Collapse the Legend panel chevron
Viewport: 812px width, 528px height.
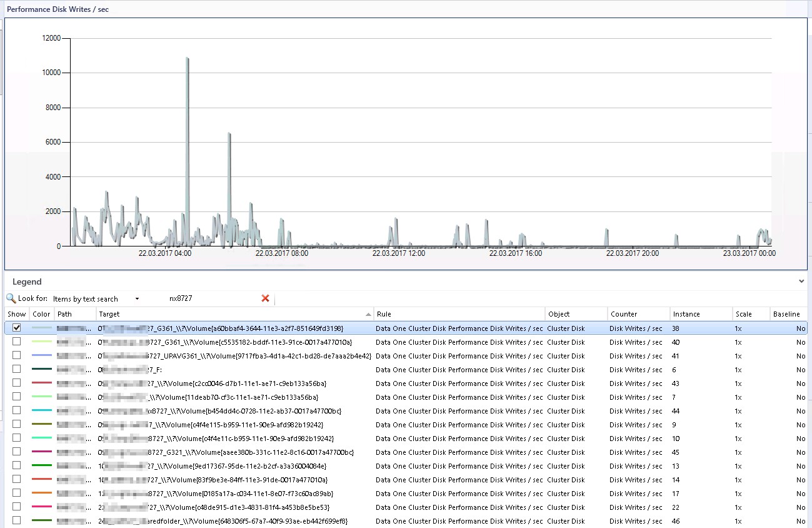point(801,282)
